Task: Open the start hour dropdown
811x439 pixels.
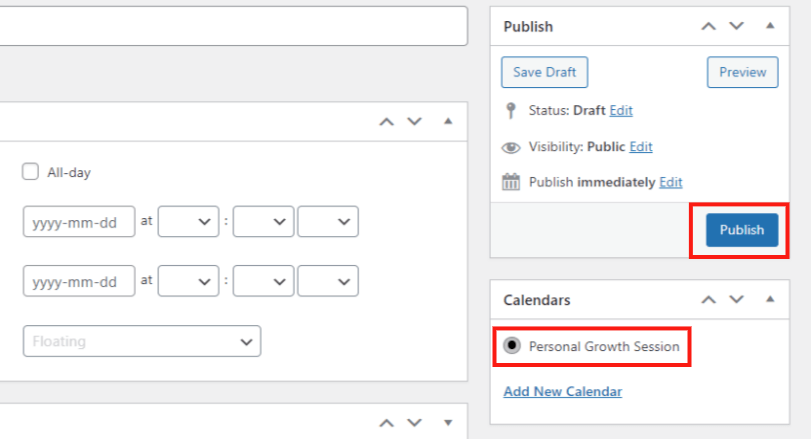Action: tap(188, 222)
